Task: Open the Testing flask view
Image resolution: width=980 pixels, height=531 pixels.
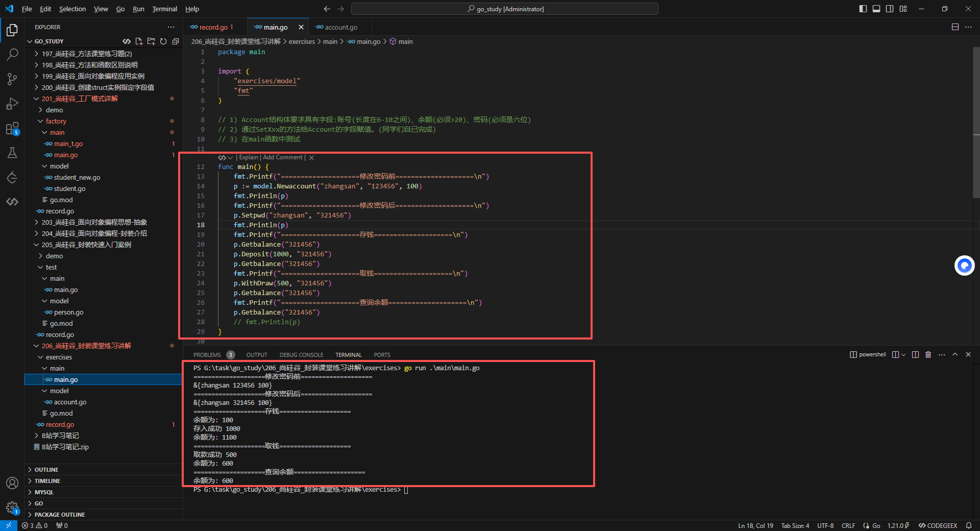Action: 12,153
